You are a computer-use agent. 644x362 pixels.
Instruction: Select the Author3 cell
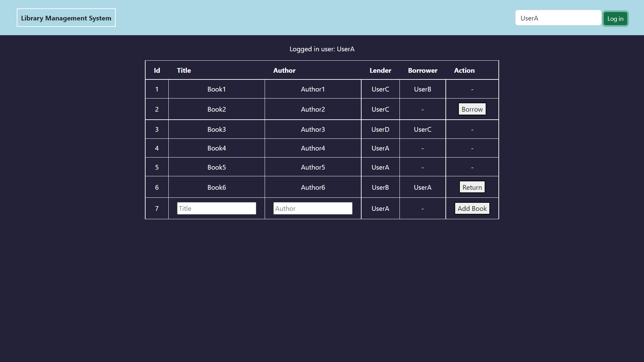(313, 129)
